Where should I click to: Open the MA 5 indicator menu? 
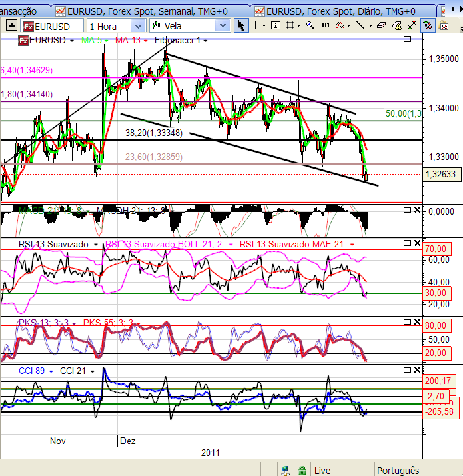click(106, 41)
